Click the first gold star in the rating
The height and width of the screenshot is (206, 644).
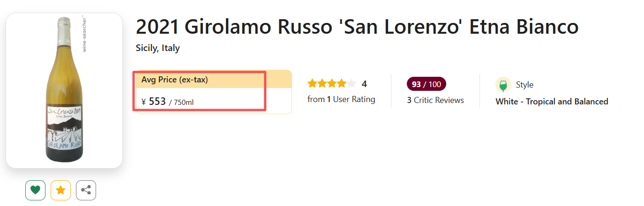(312, 84)
